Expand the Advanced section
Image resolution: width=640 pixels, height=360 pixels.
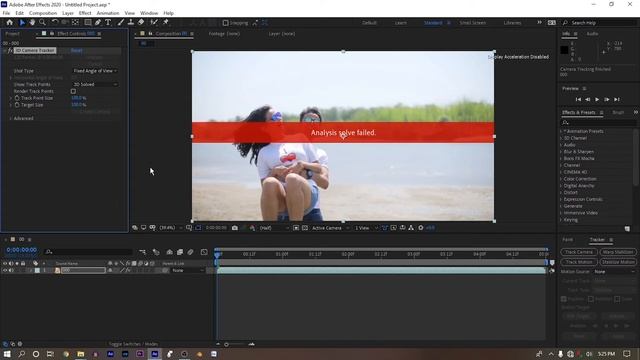point(10,118)
